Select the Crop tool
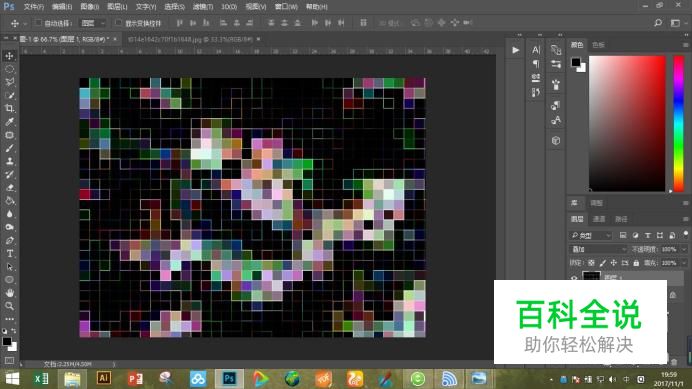 coord(9,109)
